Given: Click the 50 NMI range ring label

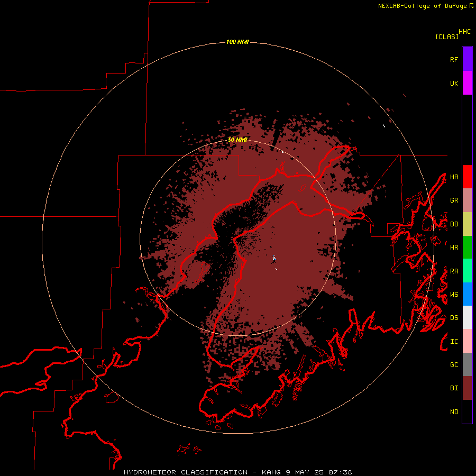Looking at the screenshot, I should tap(237, 140).
